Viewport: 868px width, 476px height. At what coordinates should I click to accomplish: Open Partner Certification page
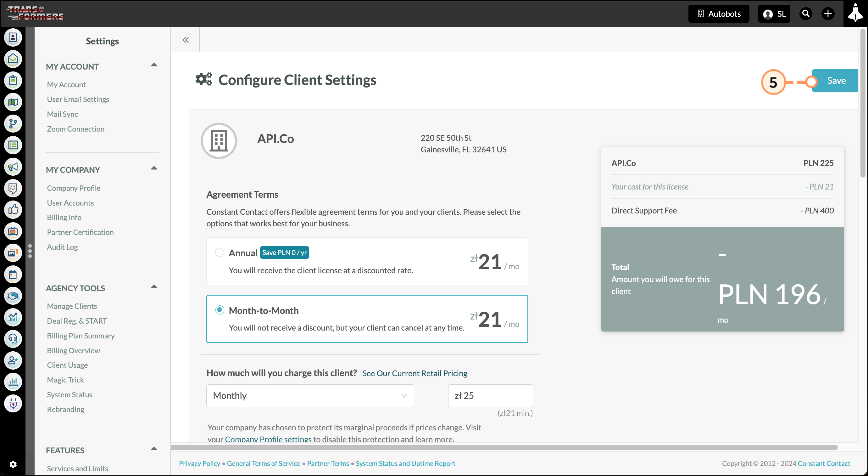(80, 232)
